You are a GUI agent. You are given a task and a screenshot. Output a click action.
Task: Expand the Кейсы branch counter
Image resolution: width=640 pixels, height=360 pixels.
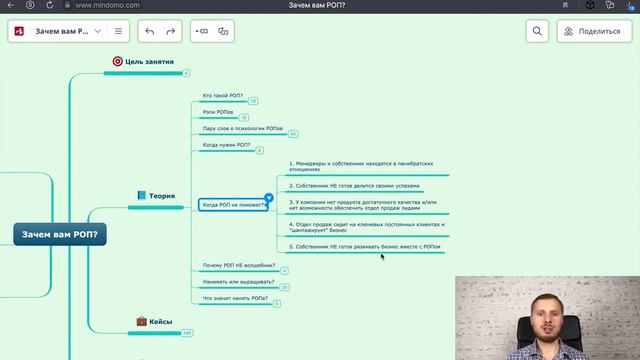click(x=187, y=333)
